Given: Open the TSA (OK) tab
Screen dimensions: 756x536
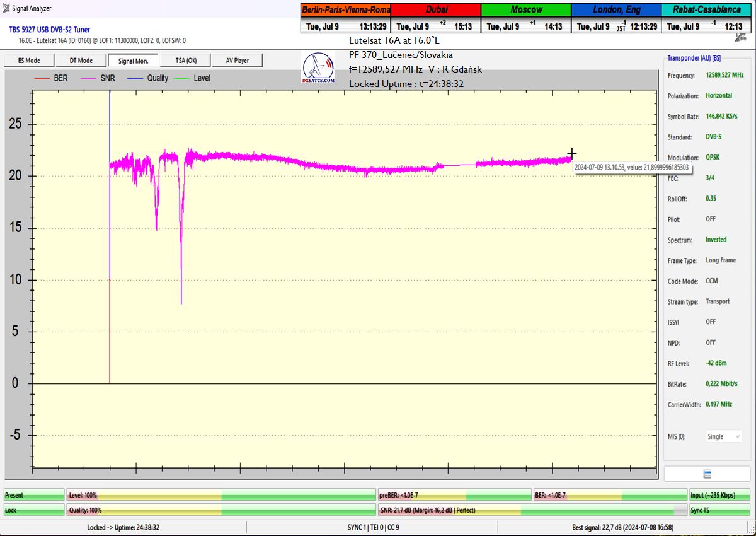Looking at the screenshot, I should (x=185, y=61).
